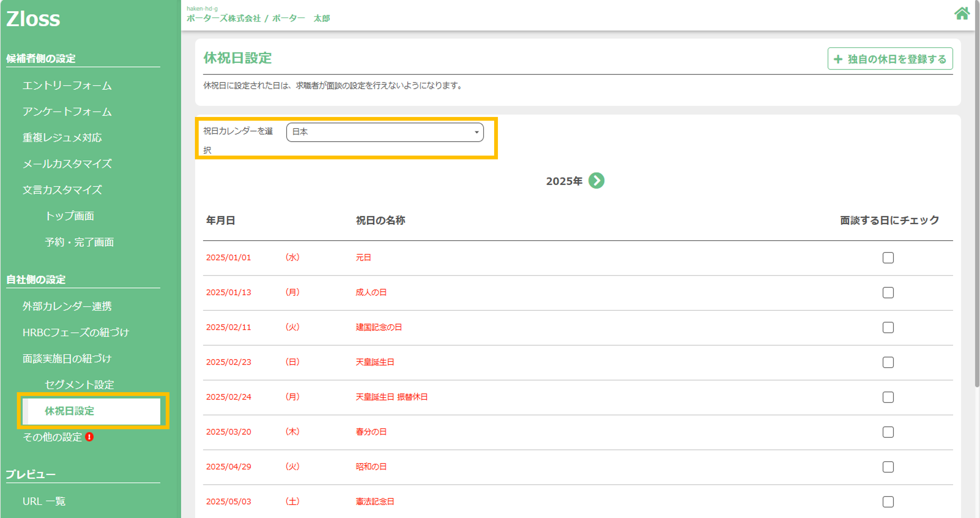Select 外部カレンダー連携 menu item
Image resolution: width=980 pixels, height=518 pixels.
coord(67,306)
